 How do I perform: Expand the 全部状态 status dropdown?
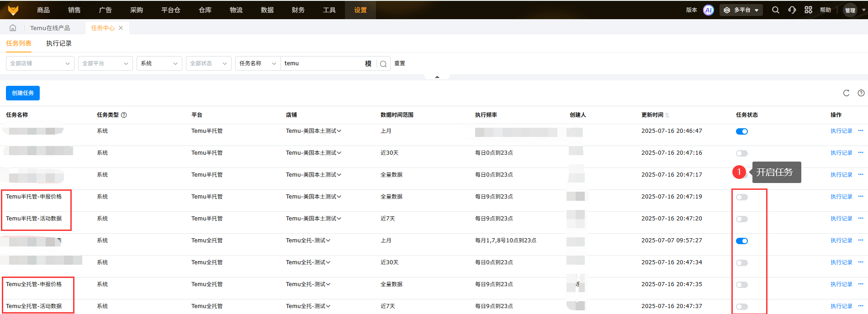pos(208,63)
